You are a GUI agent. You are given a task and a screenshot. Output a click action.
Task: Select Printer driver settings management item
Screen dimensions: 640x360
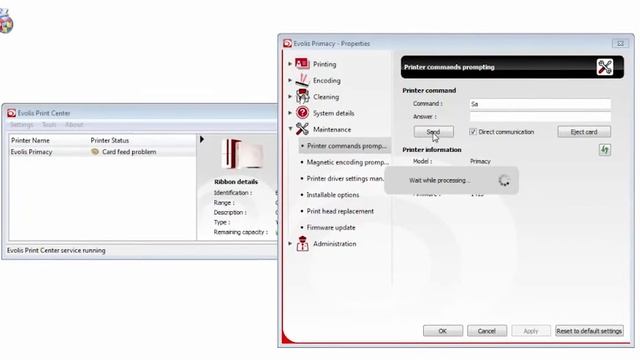coord(345,178)
